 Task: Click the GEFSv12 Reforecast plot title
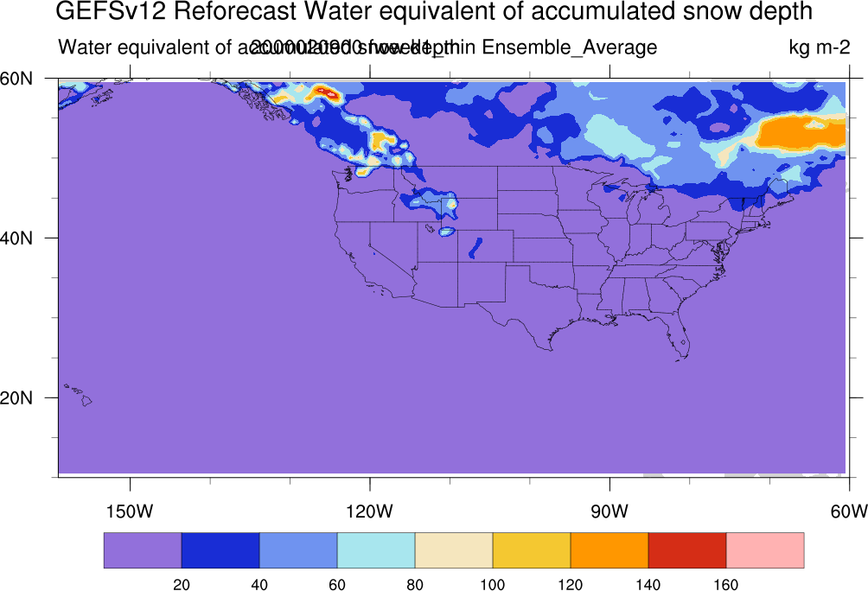[434, 11]
